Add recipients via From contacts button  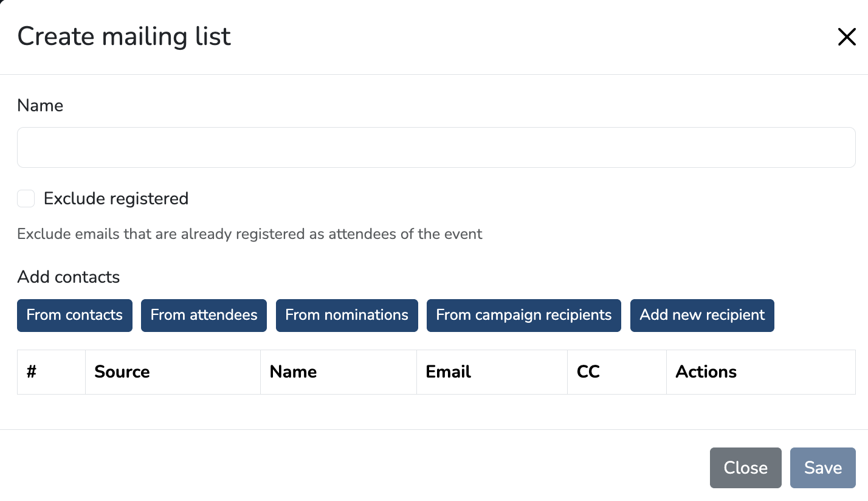point(75,315)
